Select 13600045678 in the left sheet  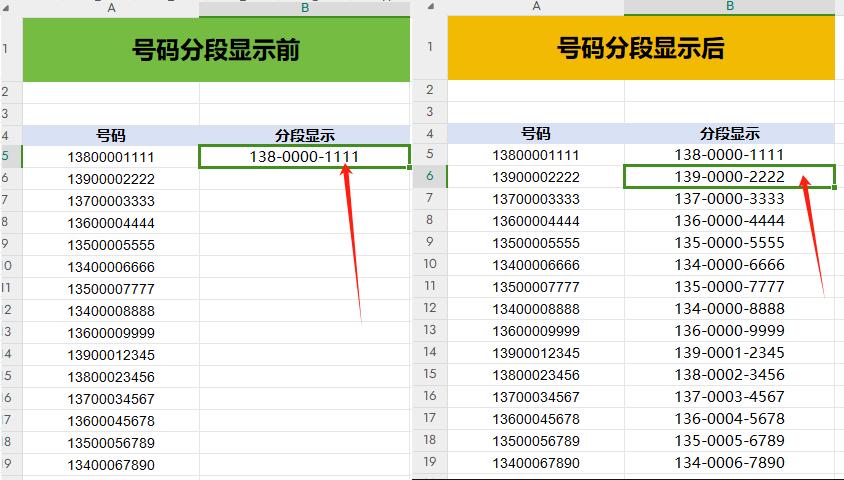coord(111,421)
